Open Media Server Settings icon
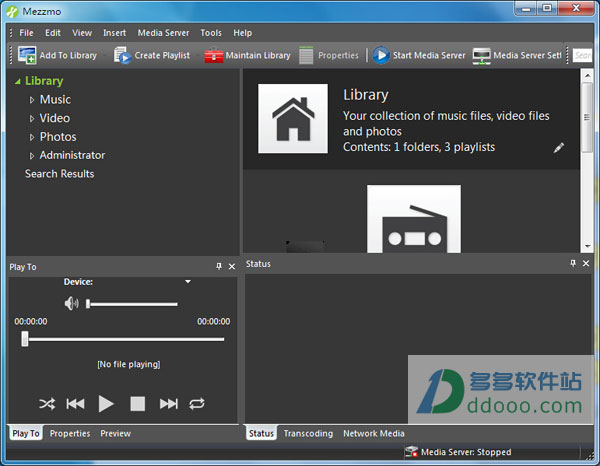Screen dimensions: 600x466 click(x=481, y=56)
